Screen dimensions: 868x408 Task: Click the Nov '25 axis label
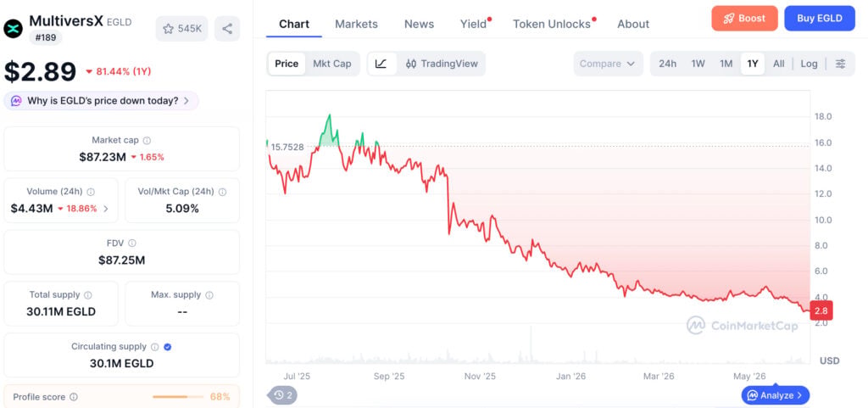coord(480,377)
